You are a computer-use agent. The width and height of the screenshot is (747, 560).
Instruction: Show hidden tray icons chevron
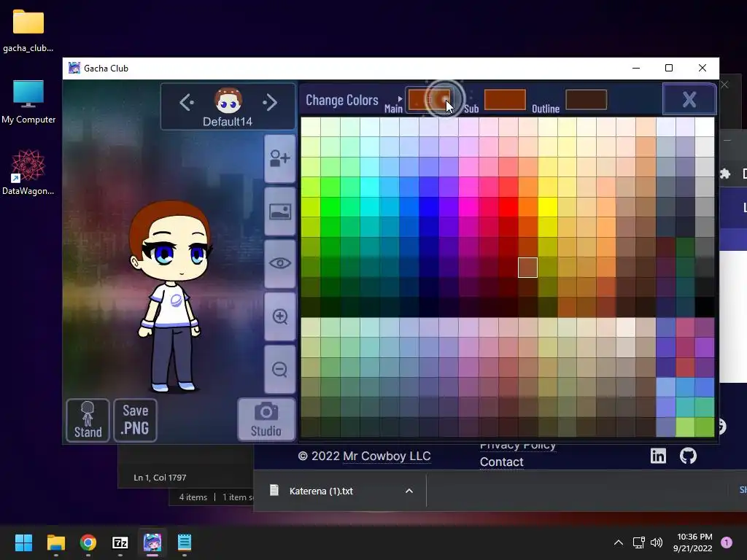coord(619,542)
